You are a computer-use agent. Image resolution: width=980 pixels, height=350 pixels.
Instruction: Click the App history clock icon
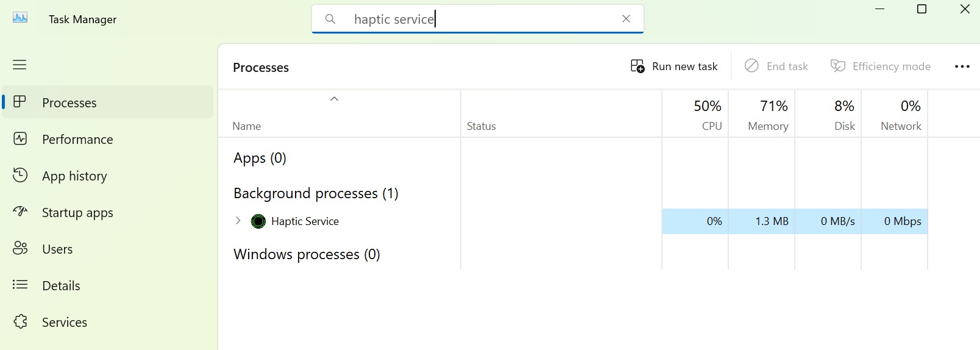coord(20,175)
